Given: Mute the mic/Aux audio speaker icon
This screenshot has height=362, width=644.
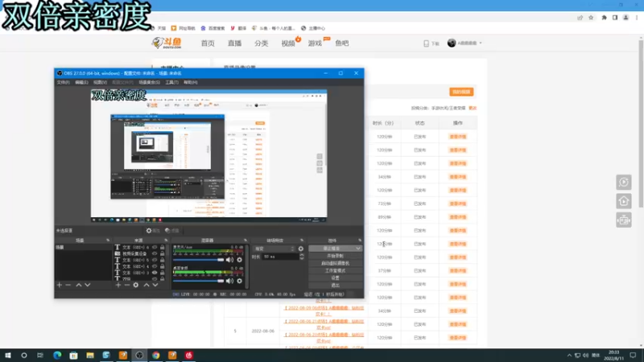Looking at the screenshot, I should (x=229, y=260).
